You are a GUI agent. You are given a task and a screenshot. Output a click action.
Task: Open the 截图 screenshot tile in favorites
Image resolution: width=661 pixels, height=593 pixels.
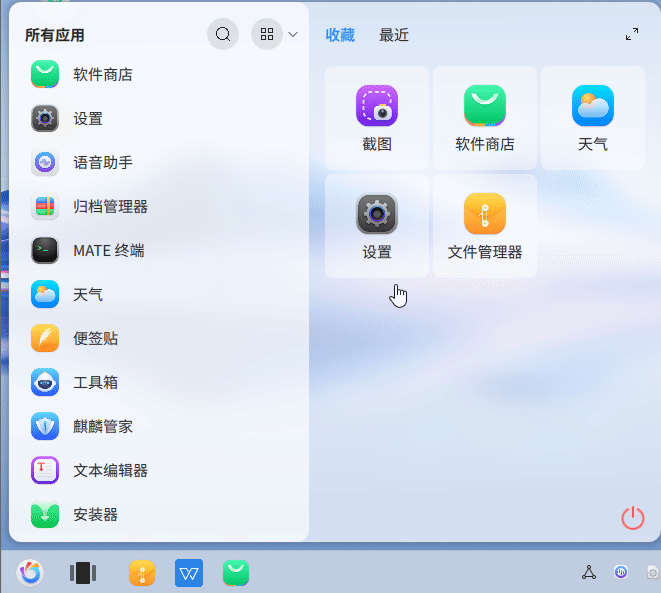(377, 118)
